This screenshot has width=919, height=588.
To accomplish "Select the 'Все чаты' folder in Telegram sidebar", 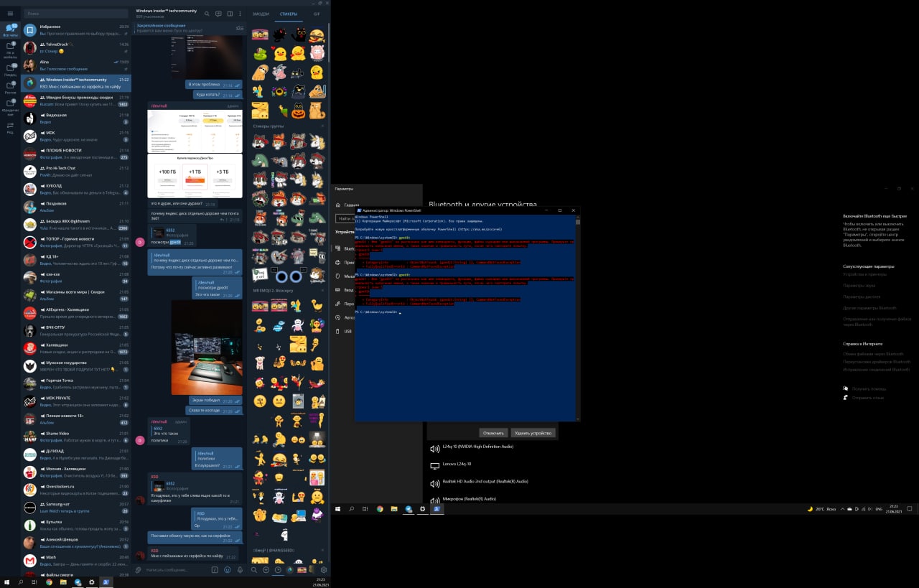I will point(10,29).
